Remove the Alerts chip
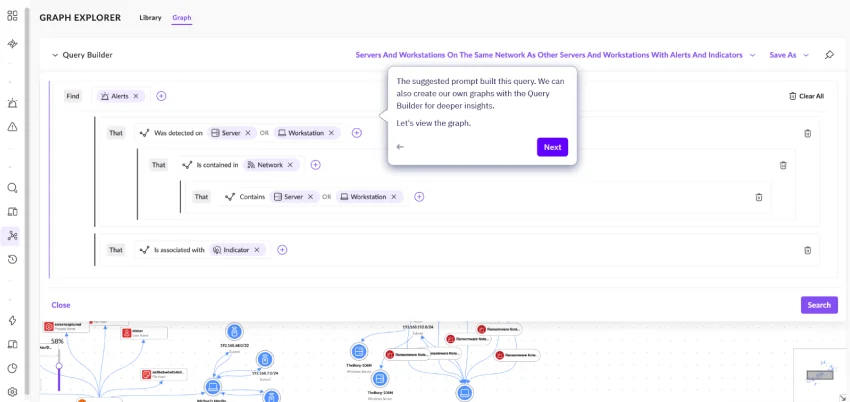The image size is (850, 402). point(136,96)
